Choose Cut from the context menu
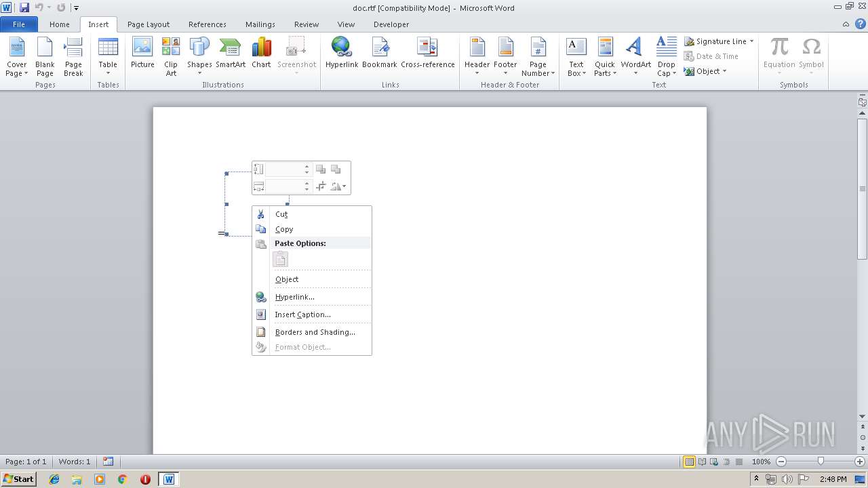868x488 pixels. 312,214
